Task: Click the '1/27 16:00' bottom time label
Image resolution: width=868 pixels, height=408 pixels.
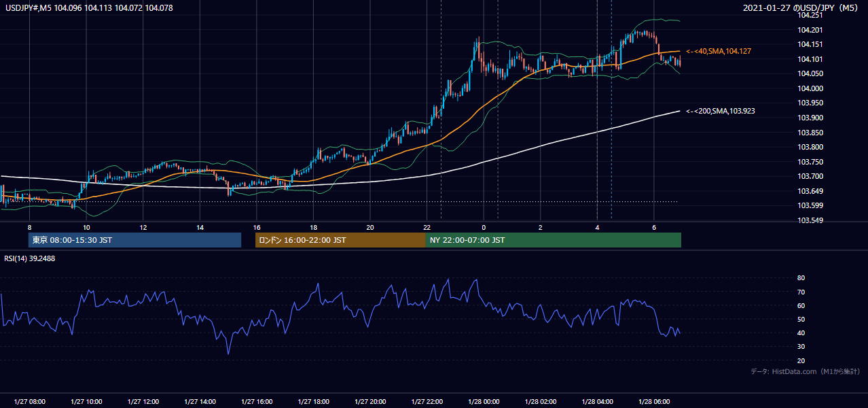Action: tap(256, 402)
